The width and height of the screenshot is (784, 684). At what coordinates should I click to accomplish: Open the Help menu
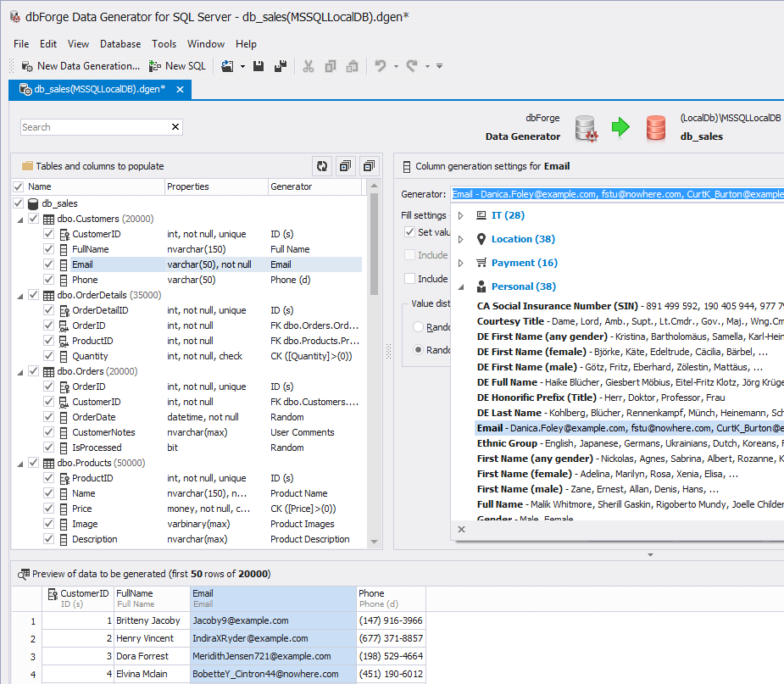click(x=246, y=44)
